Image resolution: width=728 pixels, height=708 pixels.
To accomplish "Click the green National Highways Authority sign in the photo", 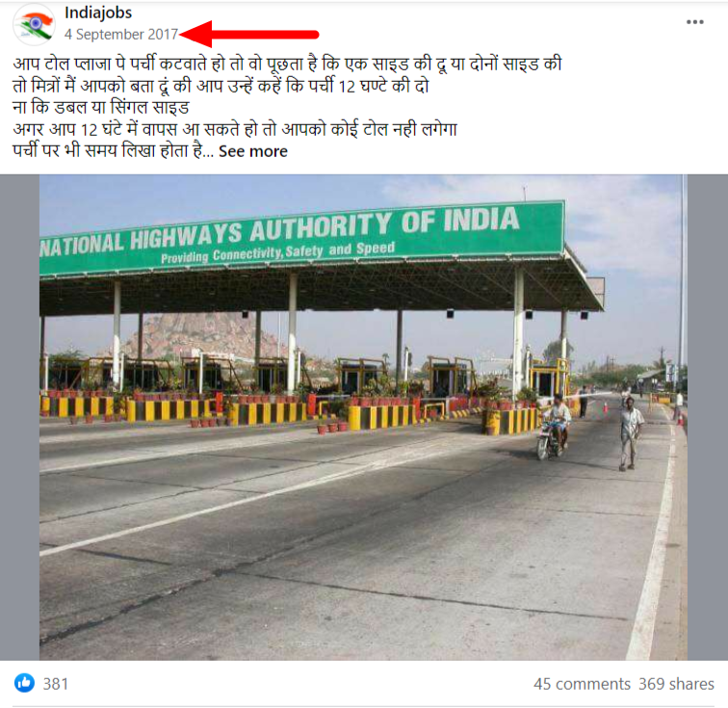I will 301,237.
